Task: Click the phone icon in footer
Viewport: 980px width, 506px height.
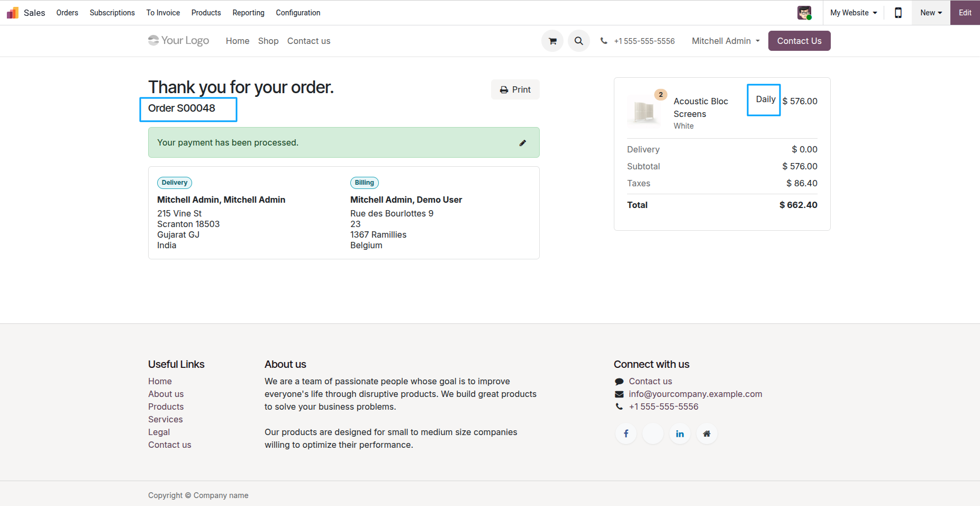Action: pyautogui.click(x=619, y=407)
